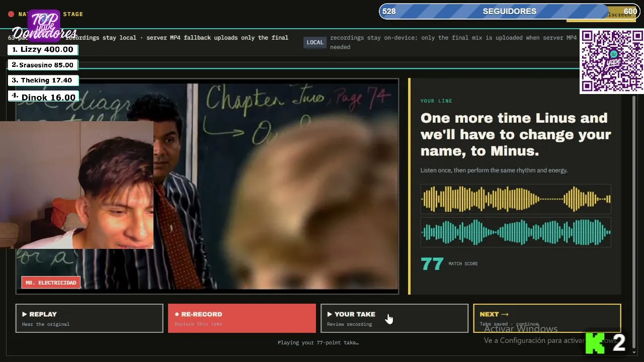Viewport: 644px width, 362px height.
Task: Play back YOUR TAKE recording
Action: pyautogui.click(x=394, y=318)
